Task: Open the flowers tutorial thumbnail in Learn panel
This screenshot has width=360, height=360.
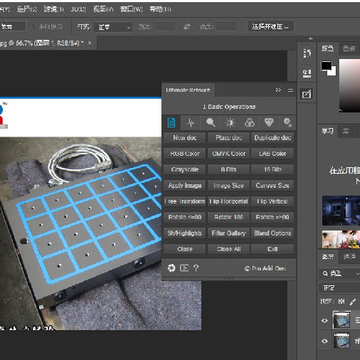Action: [x=341, y=239]
